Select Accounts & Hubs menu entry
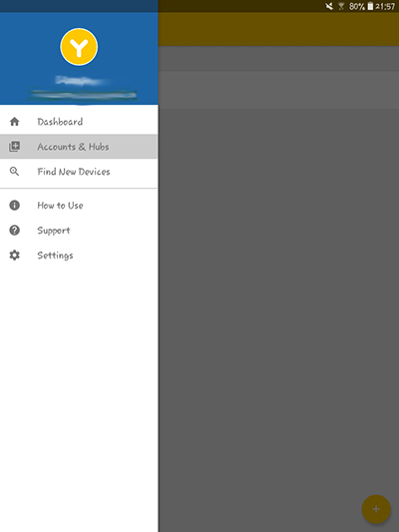Image resolution: width=399 pixels, height=532 pixels. [x=79, y=147]
